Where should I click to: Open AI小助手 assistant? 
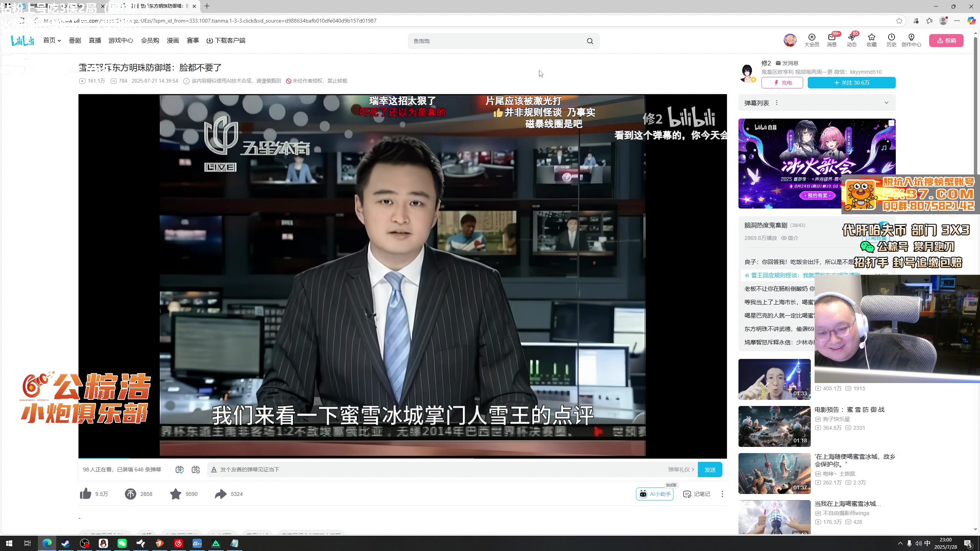(655, 494)
